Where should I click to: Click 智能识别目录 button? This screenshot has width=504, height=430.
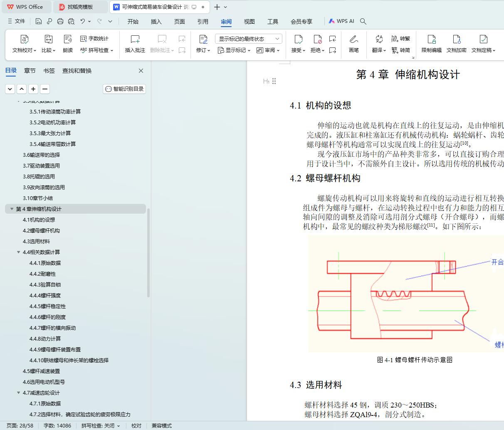124,89
